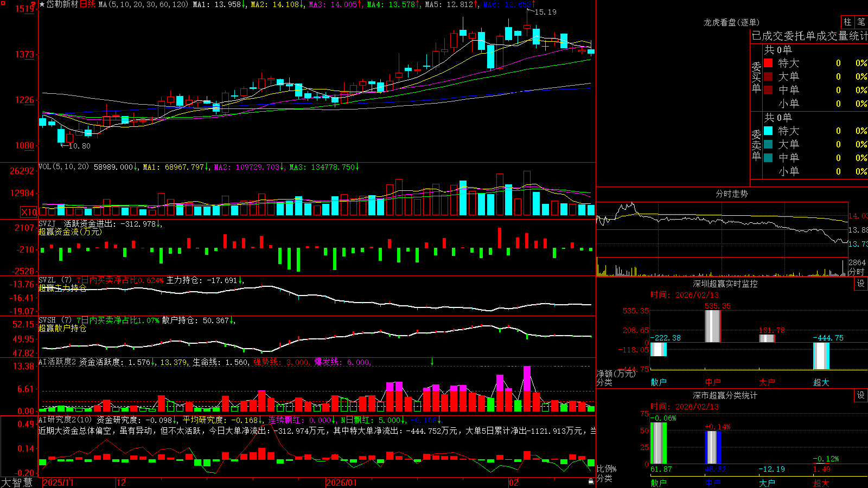Click the AI研究度2(10) indicator title

point(65,420)
